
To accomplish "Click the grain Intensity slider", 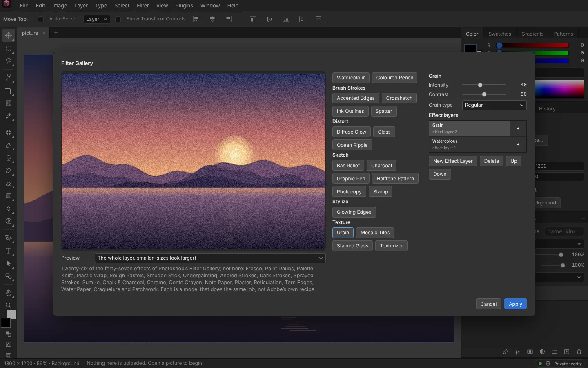I will point(484,85).
